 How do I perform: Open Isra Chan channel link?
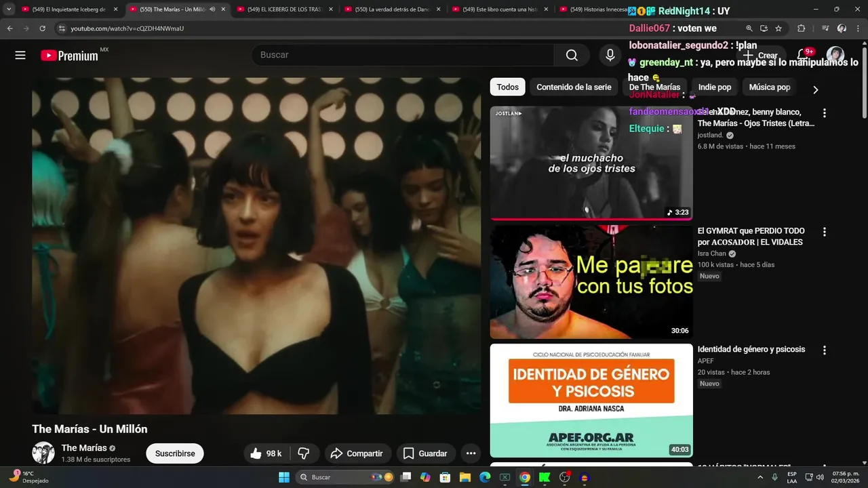tap(711, 253)
